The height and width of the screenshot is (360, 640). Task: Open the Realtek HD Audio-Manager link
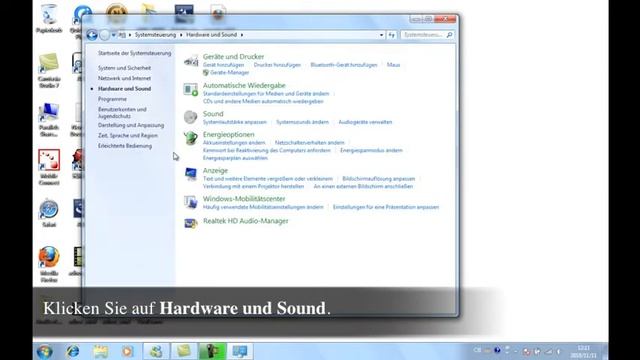coord(246,221)
